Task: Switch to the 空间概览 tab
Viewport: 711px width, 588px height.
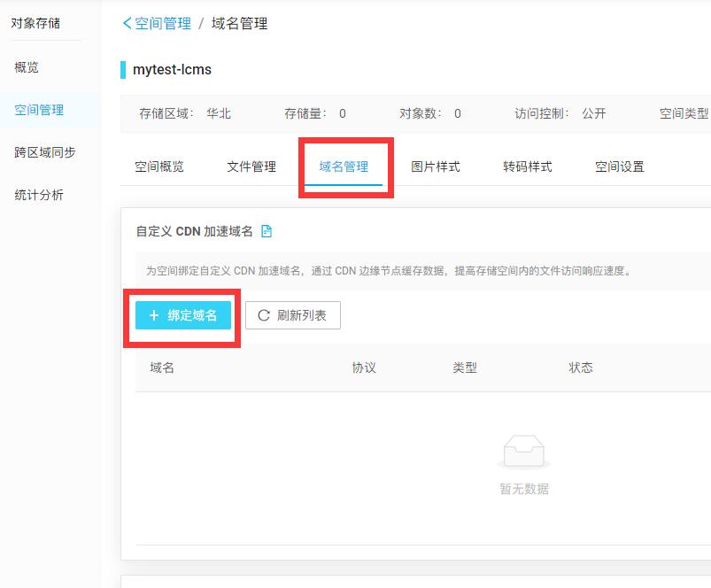Action: 159,166
